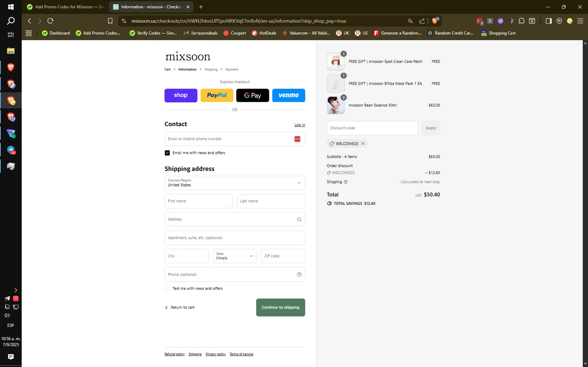Click the First name field
Screen dimensions: 588x367
(x=198, y=201)
